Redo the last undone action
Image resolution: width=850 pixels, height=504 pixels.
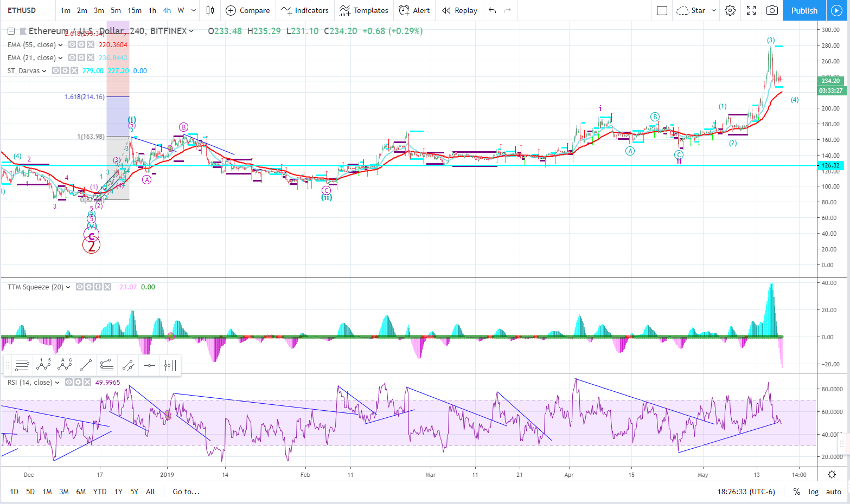[508, 10]
